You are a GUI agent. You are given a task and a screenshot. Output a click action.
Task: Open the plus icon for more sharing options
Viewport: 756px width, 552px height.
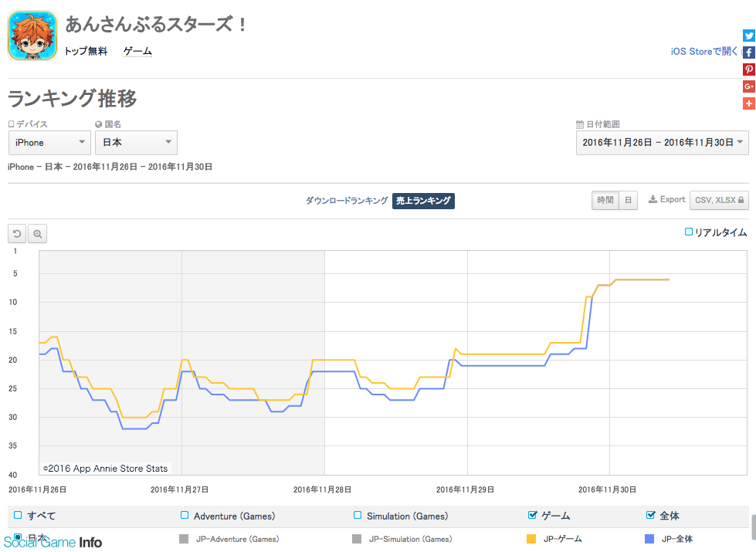tap(749, 103)
